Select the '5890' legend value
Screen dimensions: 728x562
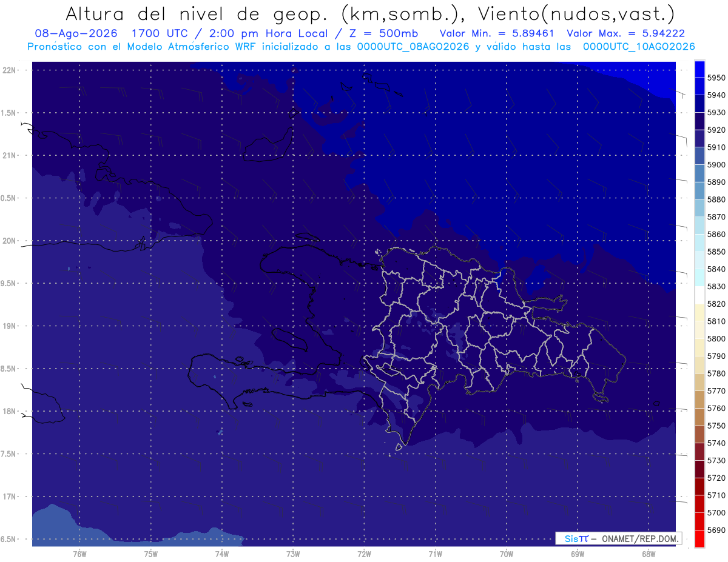(716, 182)
